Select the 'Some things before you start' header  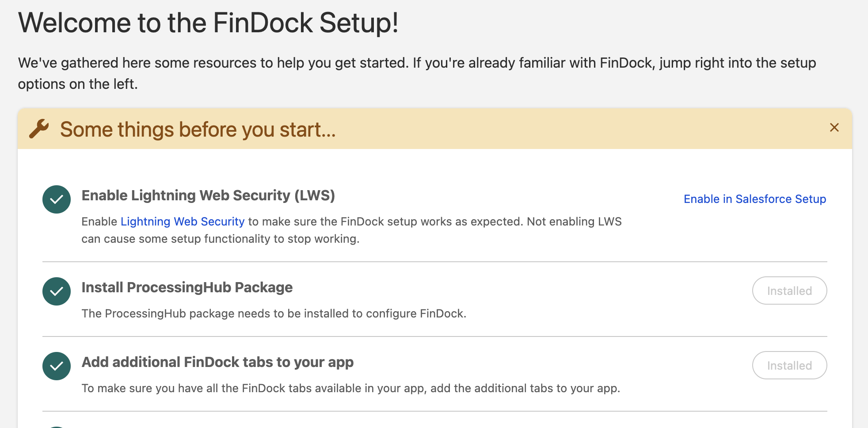pyautogui.click(x=198, y=129)
